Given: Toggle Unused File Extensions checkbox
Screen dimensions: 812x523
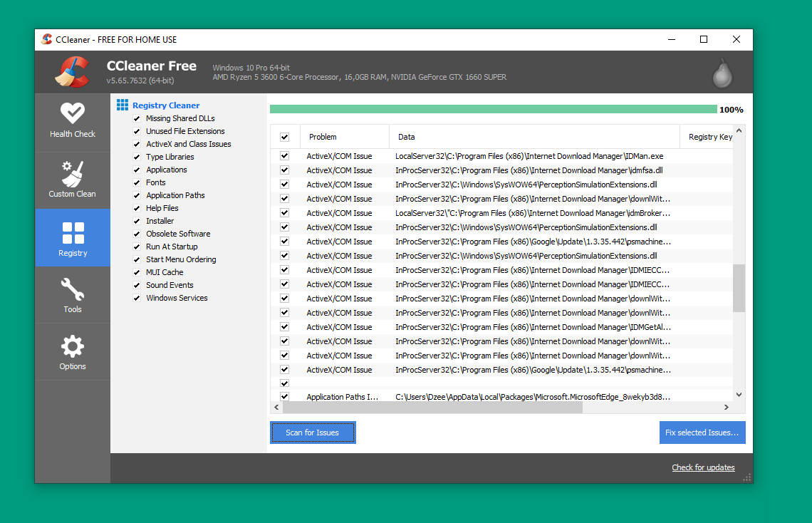Looking at the screenshot, I should pyautogui.click(x=137, y=132).
